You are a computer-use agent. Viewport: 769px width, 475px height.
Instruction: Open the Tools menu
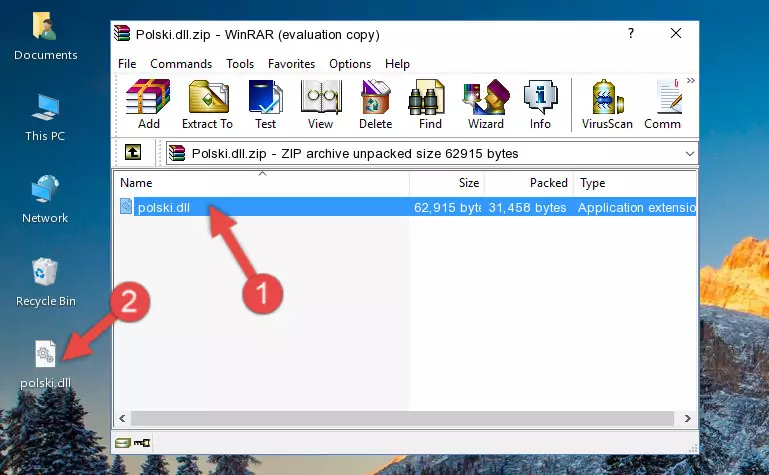click(240, 64)
